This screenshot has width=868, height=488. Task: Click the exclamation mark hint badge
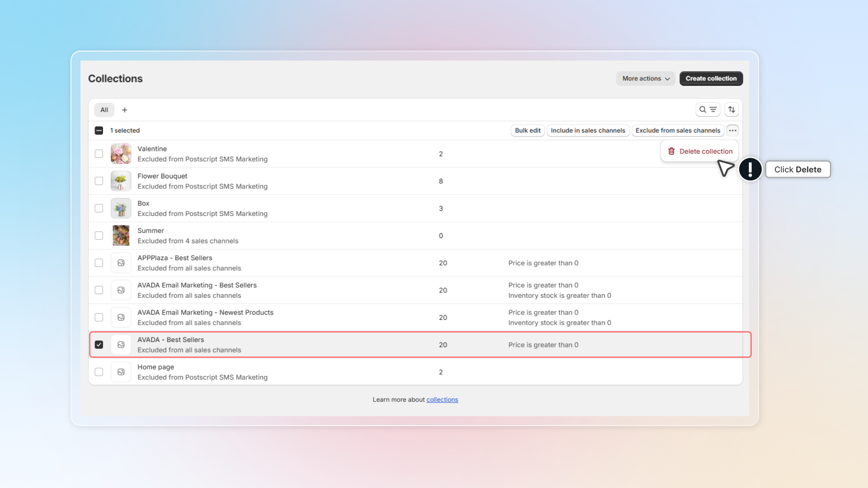click(750, 169)
